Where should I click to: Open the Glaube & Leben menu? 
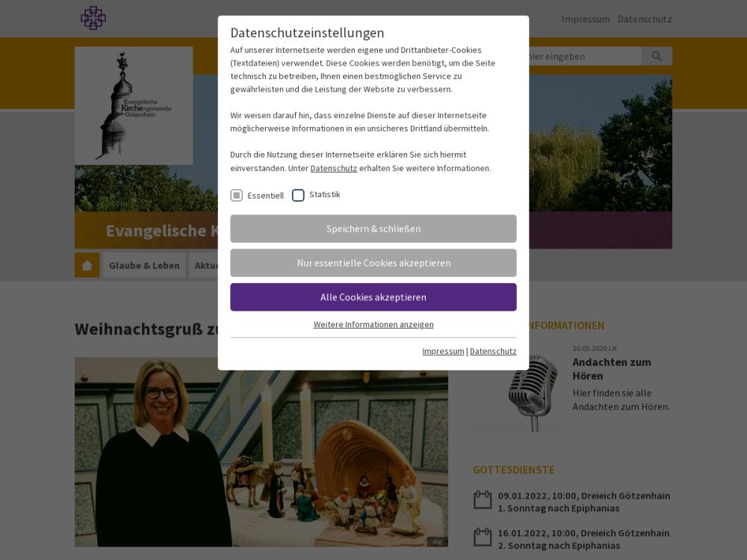(144, 265)
